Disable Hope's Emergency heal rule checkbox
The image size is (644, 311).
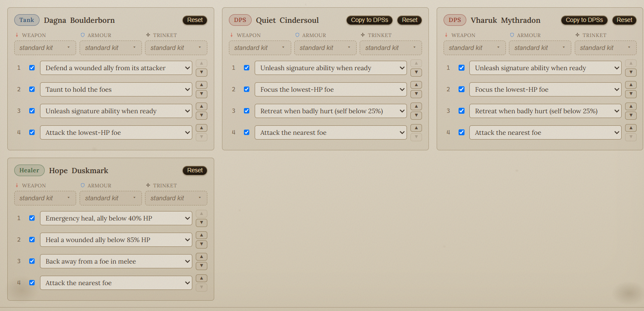[x=32, y=218]
